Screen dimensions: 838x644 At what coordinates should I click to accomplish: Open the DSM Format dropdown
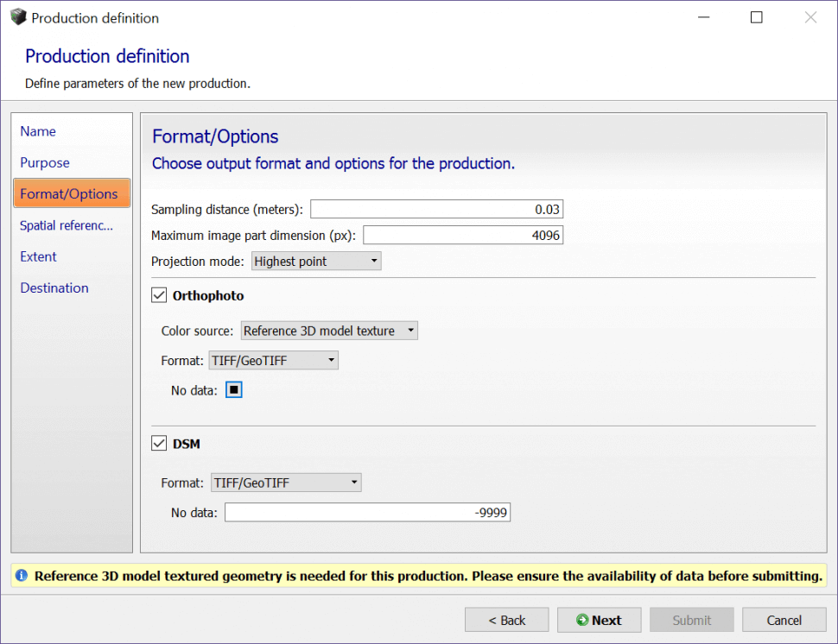pyautogui.click(x=286, y=483)
